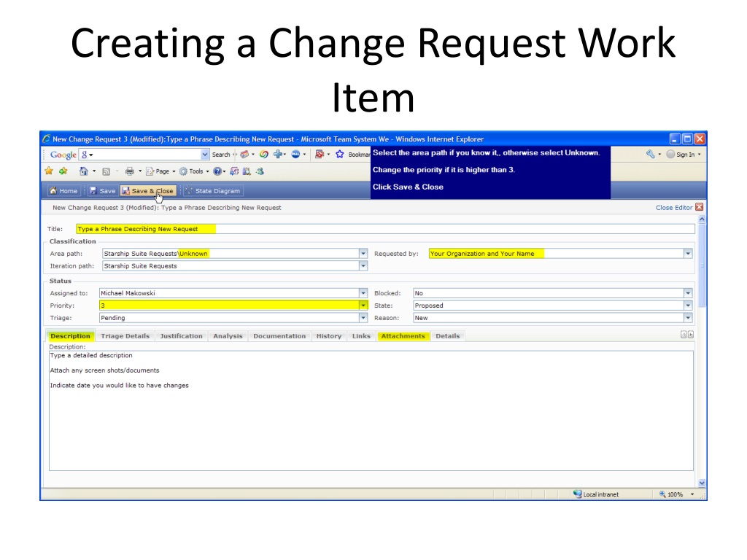
Task: Open the Google search box dropdown
Action: 205,155
